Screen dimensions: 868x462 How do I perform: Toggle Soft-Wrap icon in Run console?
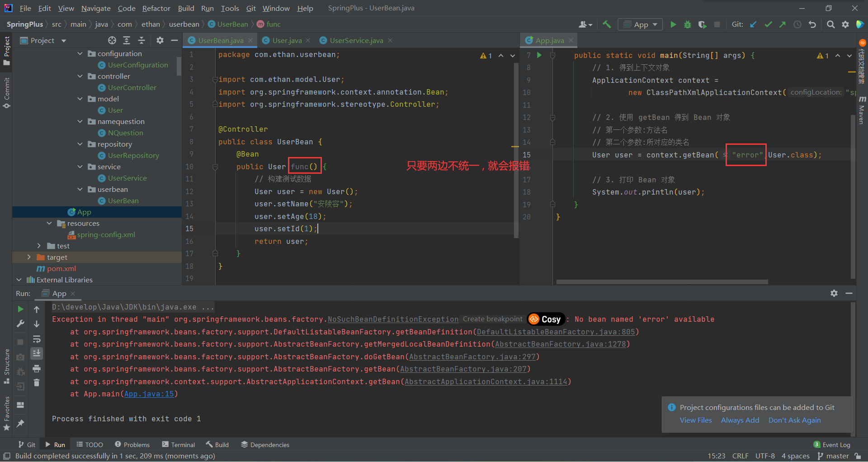(37, 339)
